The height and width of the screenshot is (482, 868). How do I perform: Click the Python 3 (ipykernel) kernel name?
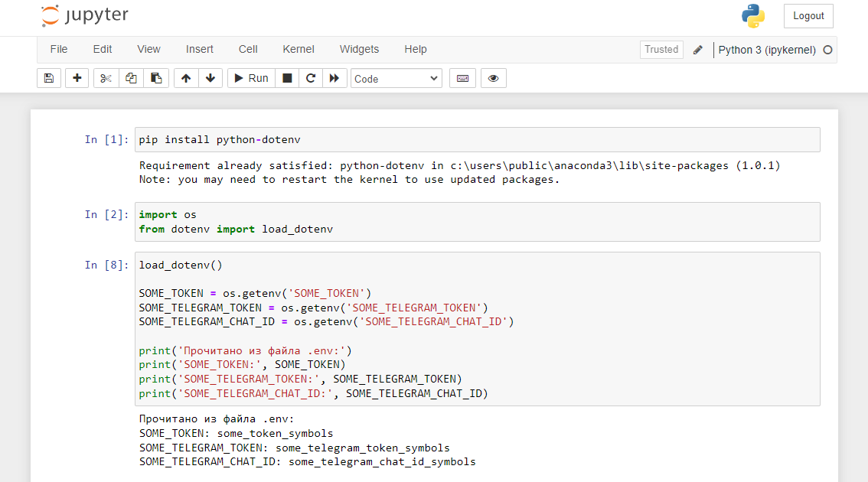[x=767, y=50]
